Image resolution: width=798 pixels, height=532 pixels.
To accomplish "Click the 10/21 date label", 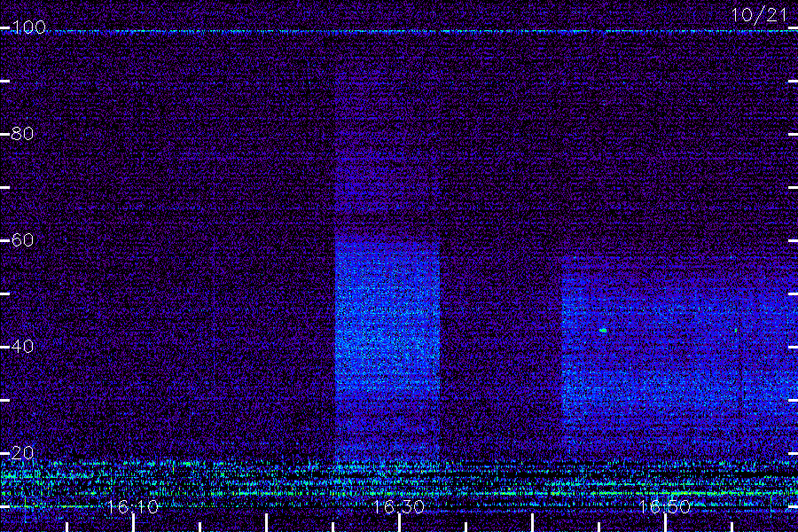I will (x=759, y=15).
